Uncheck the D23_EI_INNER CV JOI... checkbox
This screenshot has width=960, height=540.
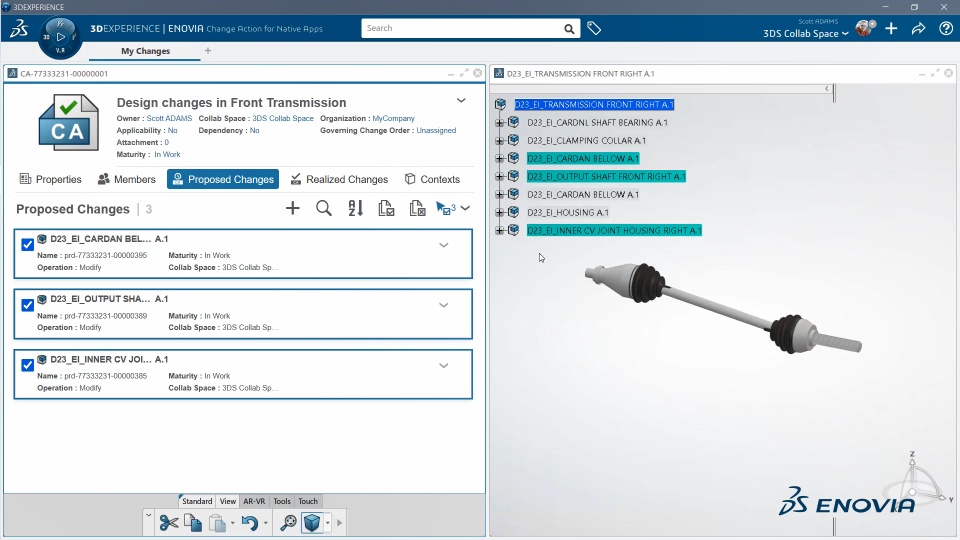tap(28, 365)
